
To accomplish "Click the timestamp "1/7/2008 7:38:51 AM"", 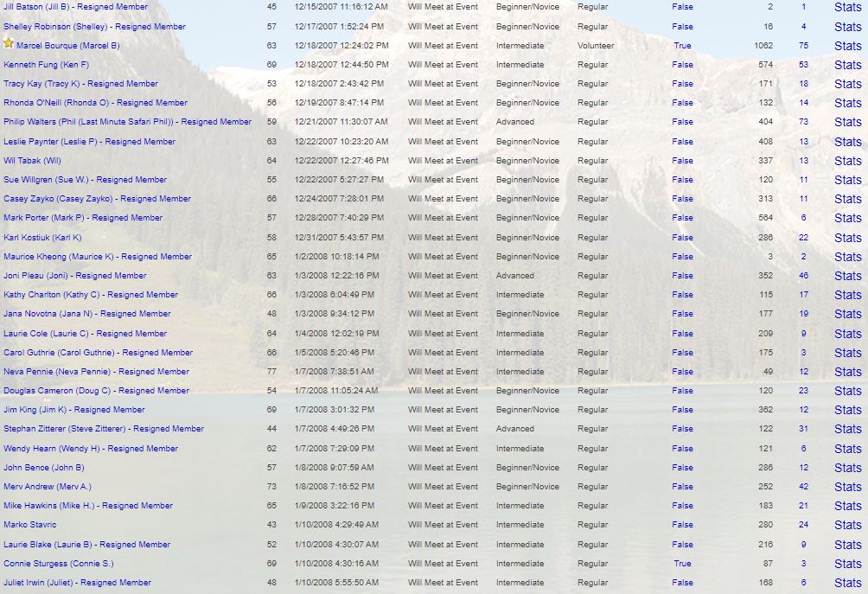I will coord(335,372).
